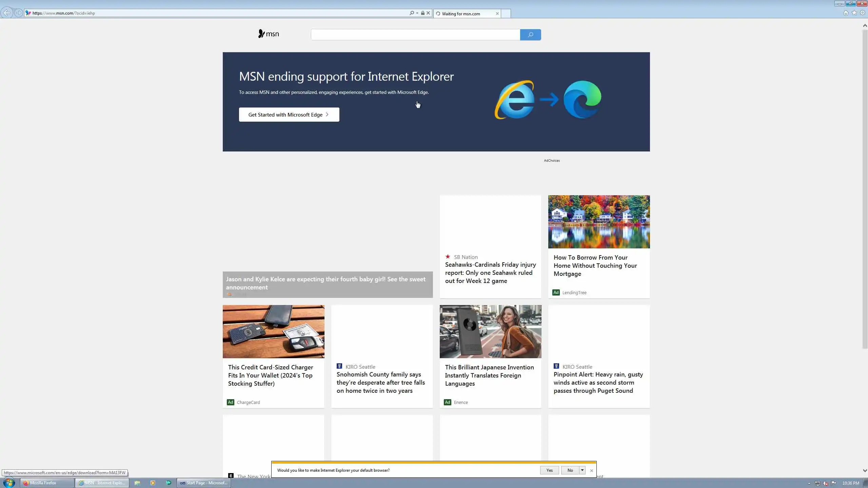The image size is (868, 488).
Task: Click the MSN blue search button
Action: [x=530, y=35]
